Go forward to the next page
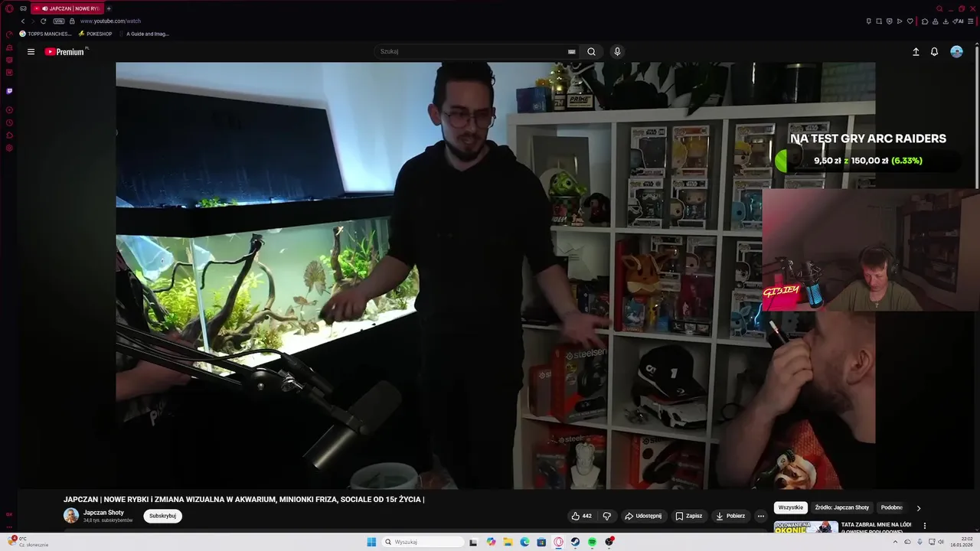Viewport: 980px width, 551px height. [x=32, y=21]
